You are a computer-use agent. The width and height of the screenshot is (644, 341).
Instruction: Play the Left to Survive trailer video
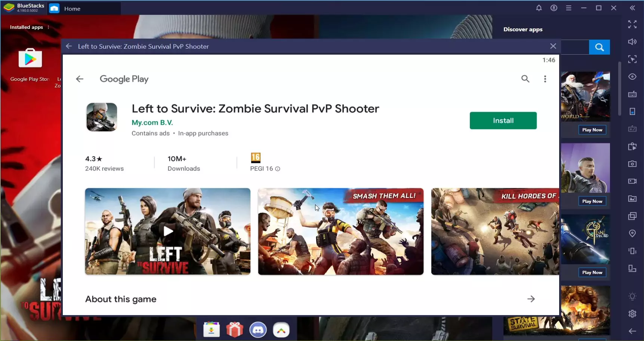[x=168, y=231]
